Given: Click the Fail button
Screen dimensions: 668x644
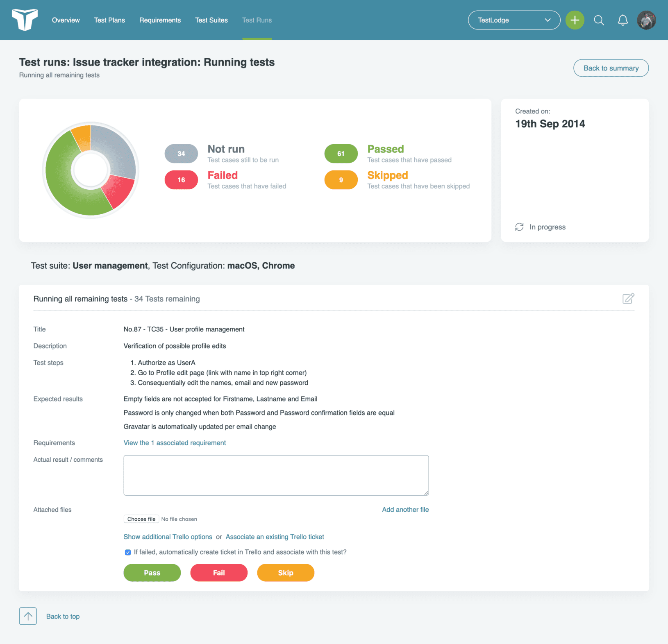Looking at the screenshot, I should click(218, 572).
